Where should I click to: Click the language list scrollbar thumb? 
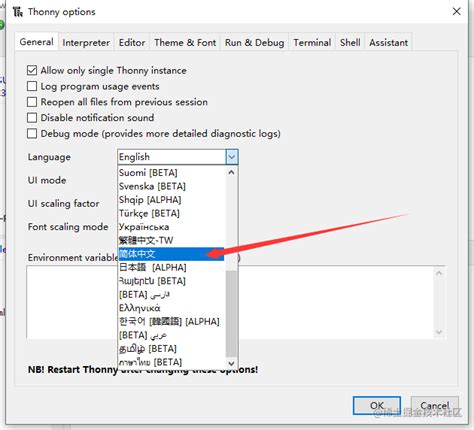pyautogui.click(x=231, y=314)
